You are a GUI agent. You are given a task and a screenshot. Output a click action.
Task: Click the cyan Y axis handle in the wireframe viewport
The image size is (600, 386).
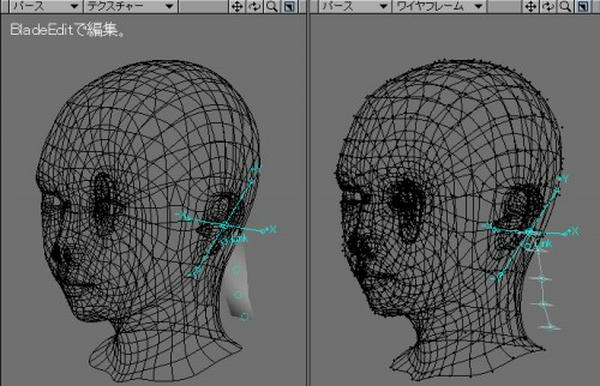(x=563, y=178)
